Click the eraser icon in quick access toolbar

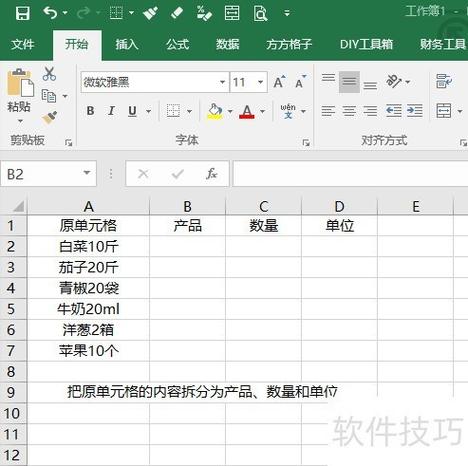coord(177,13)
